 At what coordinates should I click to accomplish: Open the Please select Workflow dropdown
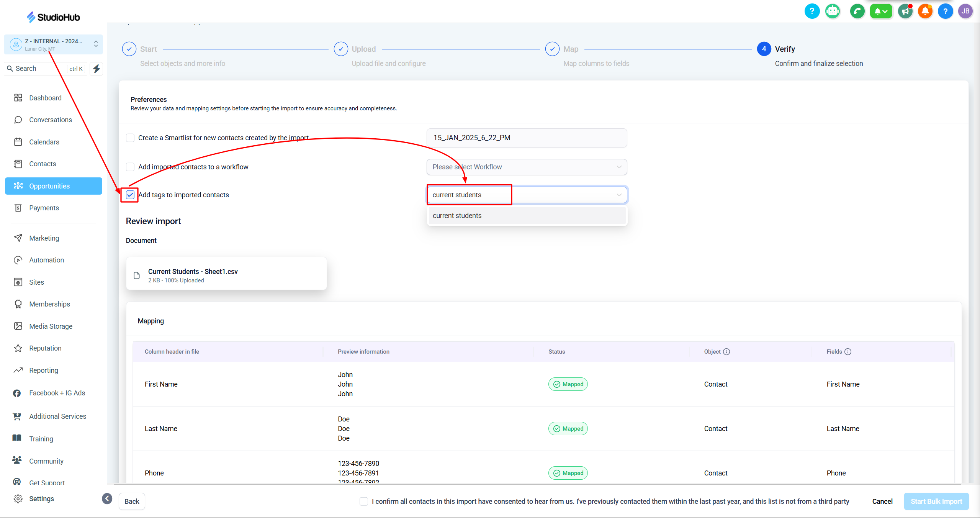tap(527, 167)
